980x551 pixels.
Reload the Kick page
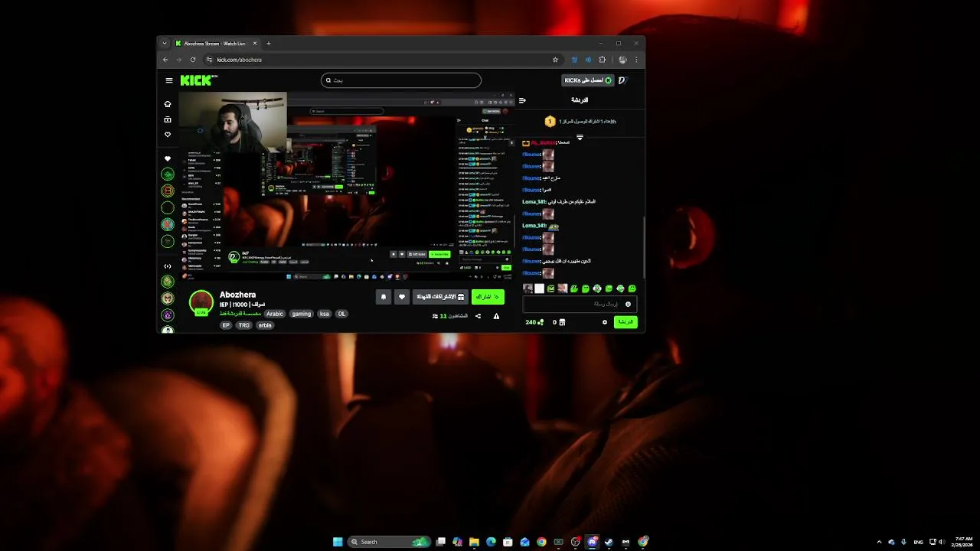pos(193,60)
